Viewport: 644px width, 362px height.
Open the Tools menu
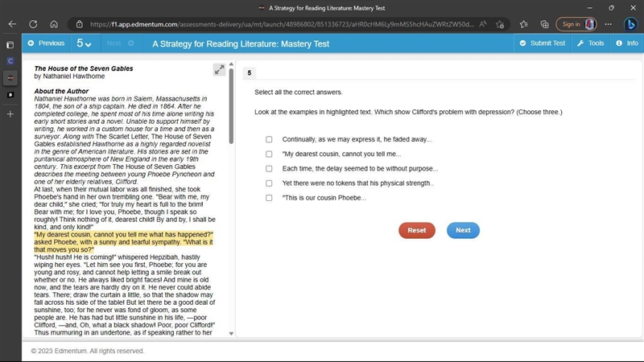[590, 43]
